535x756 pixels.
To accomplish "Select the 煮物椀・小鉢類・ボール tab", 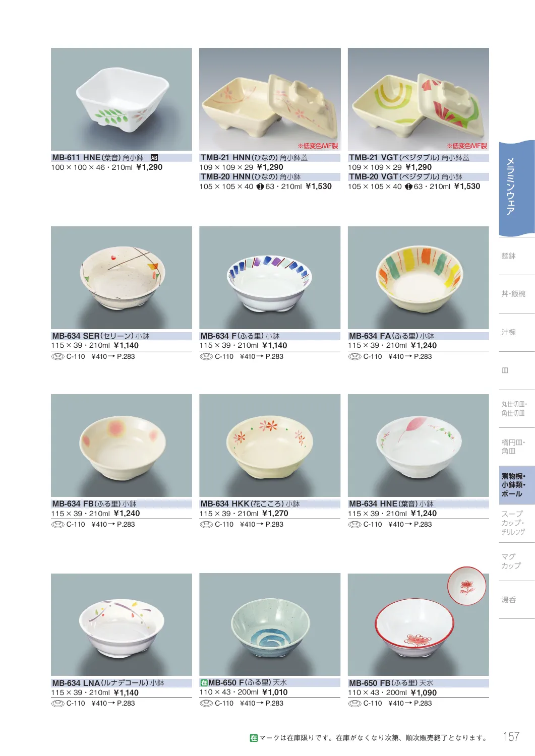I will point(516,485).
